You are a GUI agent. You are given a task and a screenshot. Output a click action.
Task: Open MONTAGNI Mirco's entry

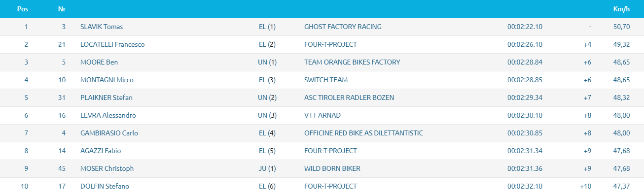107,80
